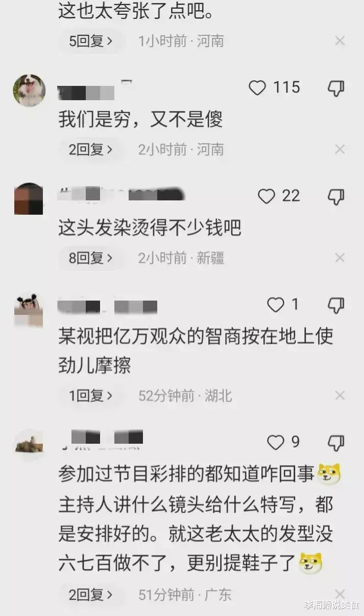
Task: Dismiss the 52分钟前 湖北 comment
Action: 340,395
